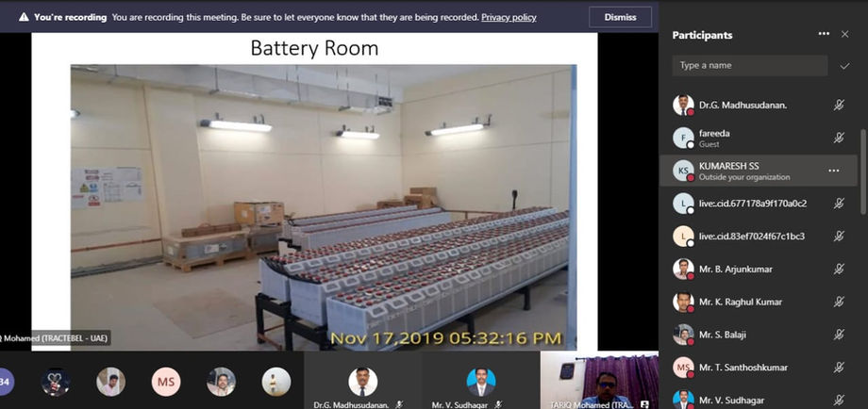Click fareeda's muted microphone icon

point(839,138)
